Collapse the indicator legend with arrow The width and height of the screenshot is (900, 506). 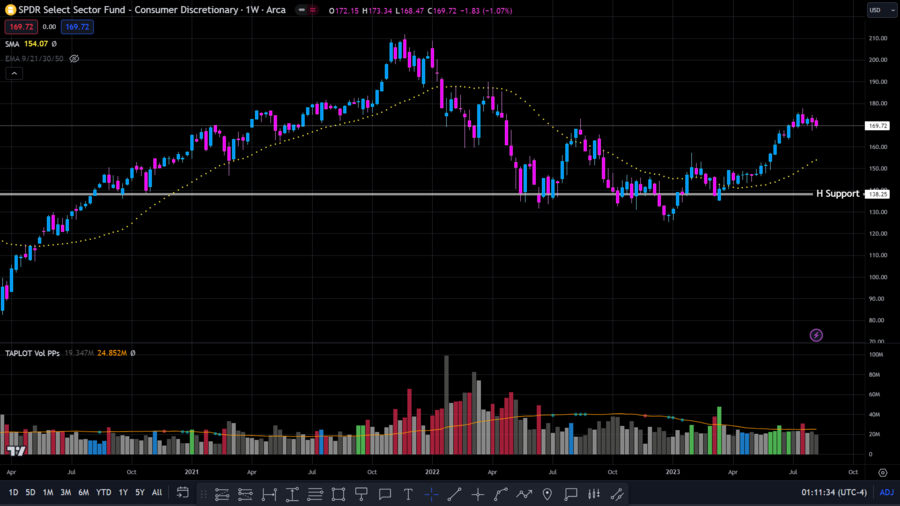pyautogui.click(x=14, y=73)
